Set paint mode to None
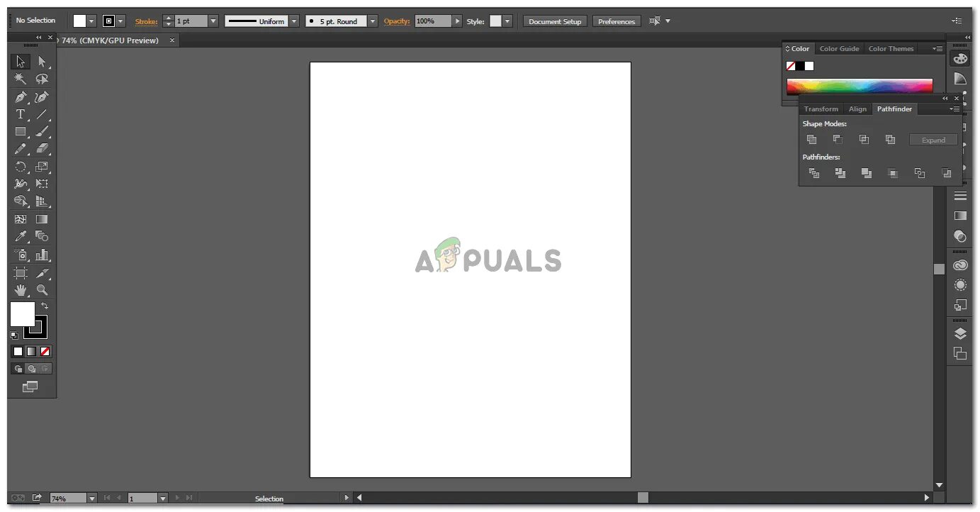 (x=45, y=351)
